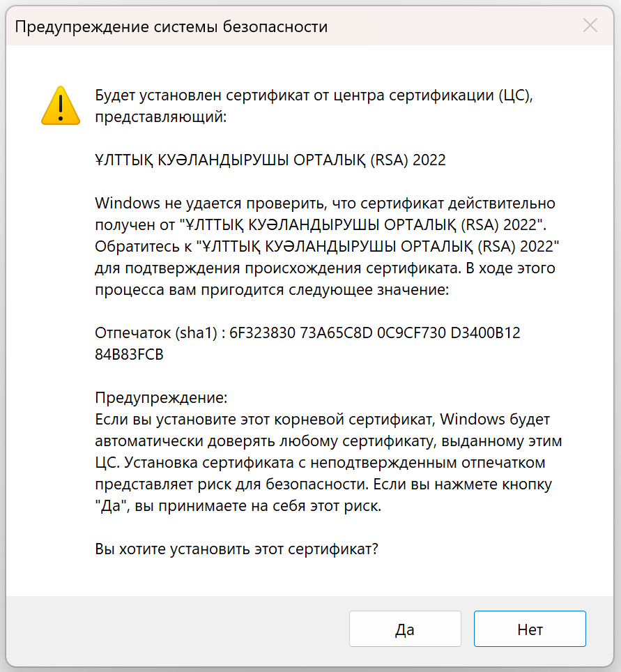Viewport: 621px width, 672px height.
Task: Click the line для подтверждения происхождения сертификата
Action: click(325, 268)
